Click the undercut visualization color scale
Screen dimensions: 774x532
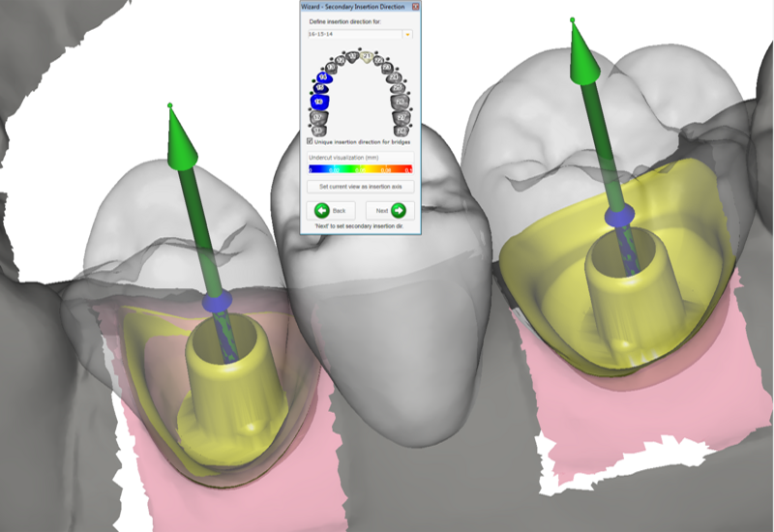click(x=359, y=168)
